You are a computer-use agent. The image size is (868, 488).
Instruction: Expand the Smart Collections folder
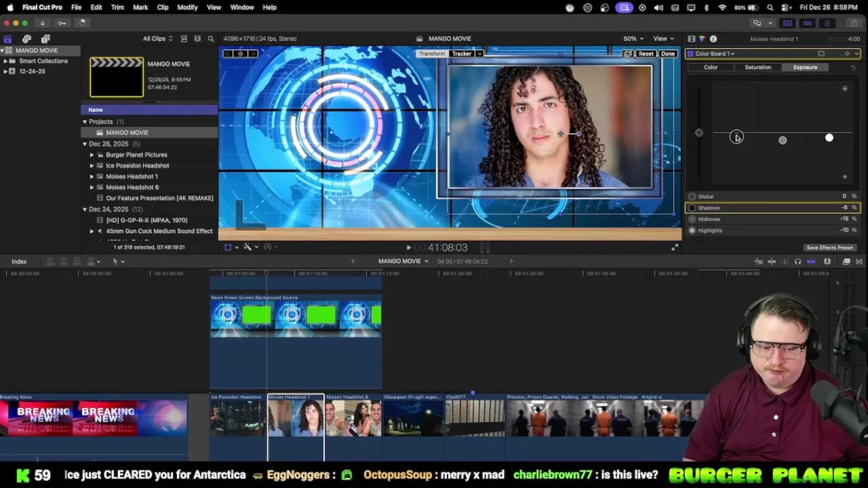tap(5, 61)
